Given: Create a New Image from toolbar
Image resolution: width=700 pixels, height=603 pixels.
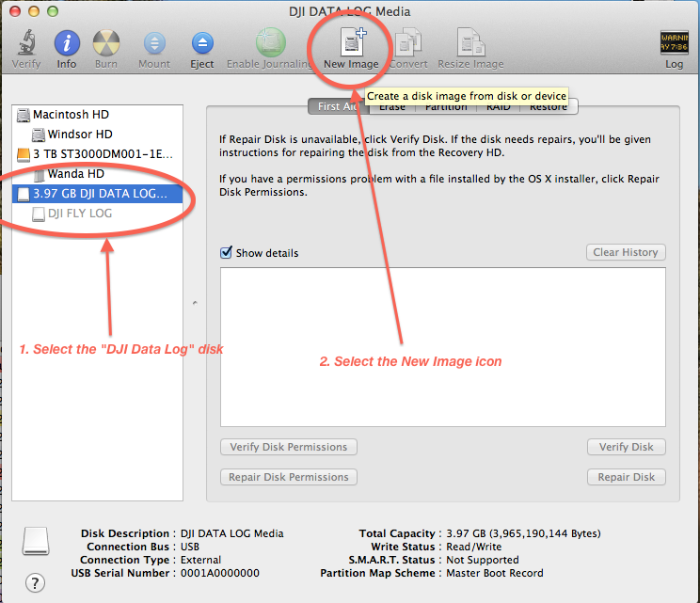Looking at the screenshot, I should point(351,49).
